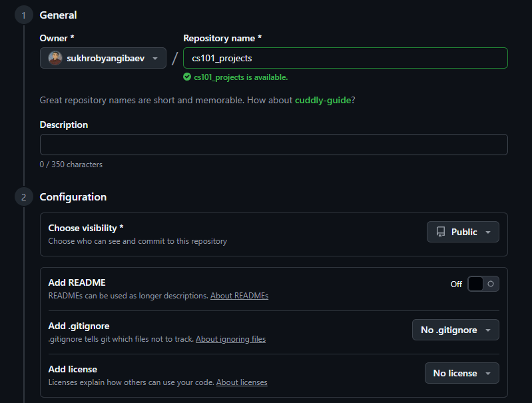Click the step 2 circle badge
The width and height of the screenshot is (532, 403).
coord(23,197)
